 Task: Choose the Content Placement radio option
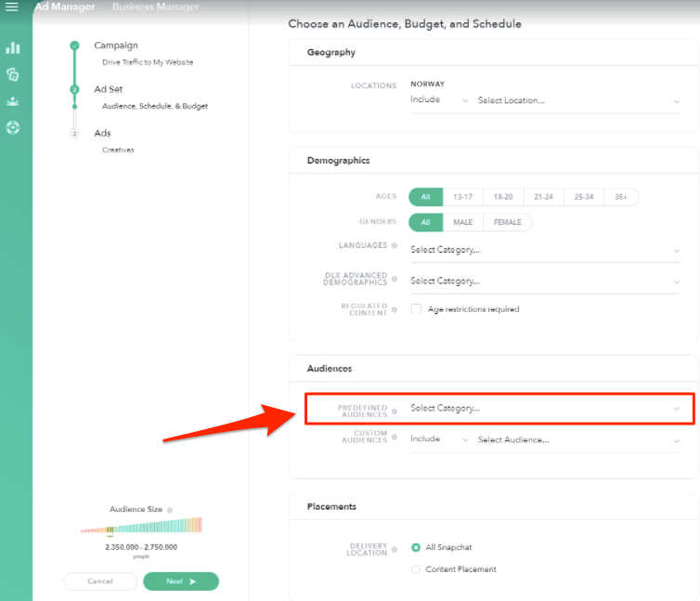coord(416,569)
